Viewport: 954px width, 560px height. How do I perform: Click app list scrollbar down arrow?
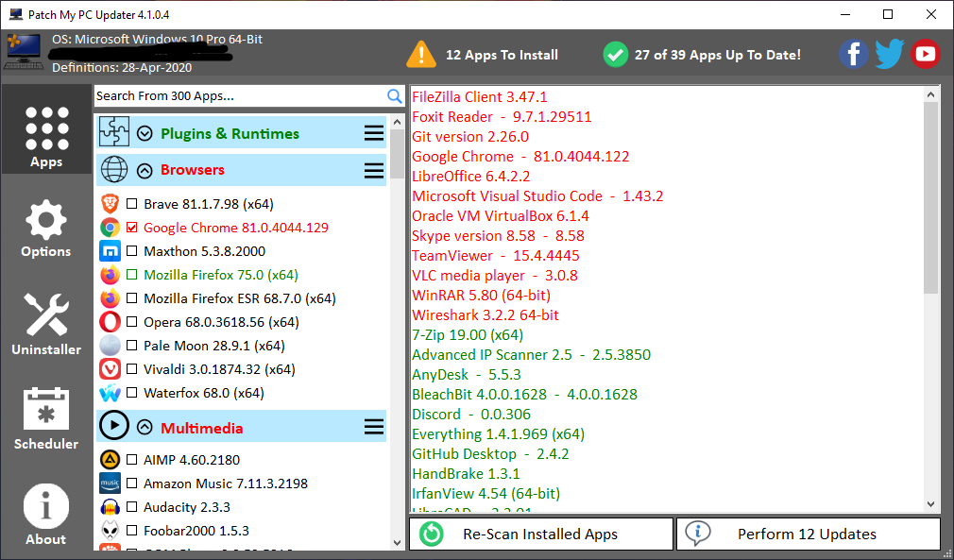398,542
